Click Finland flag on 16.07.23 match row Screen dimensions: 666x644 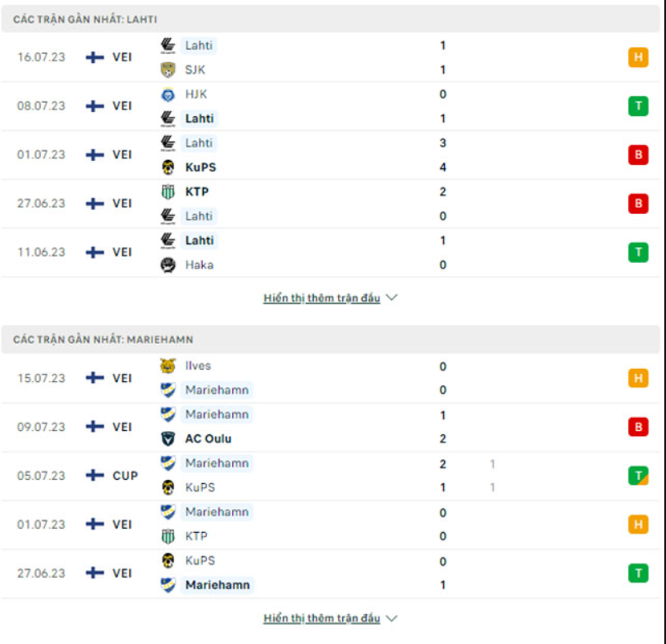click(x=96, y=57)
